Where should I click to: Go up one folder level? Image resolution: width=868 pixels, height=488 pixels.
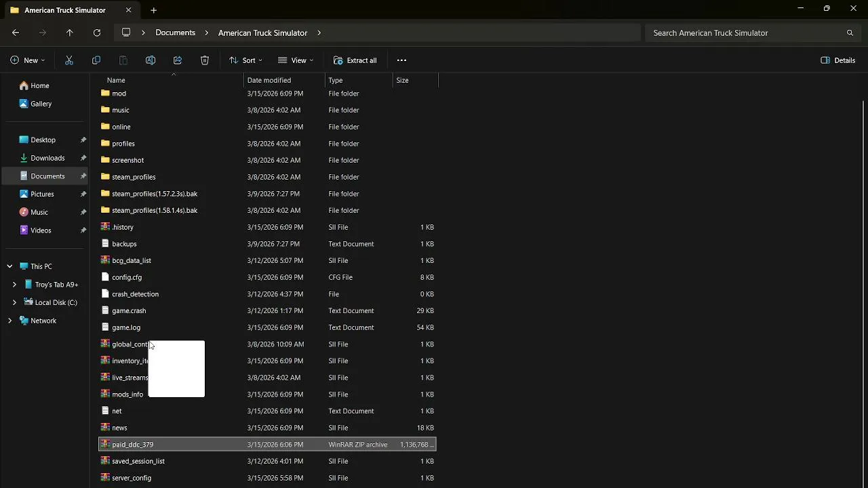70,33
